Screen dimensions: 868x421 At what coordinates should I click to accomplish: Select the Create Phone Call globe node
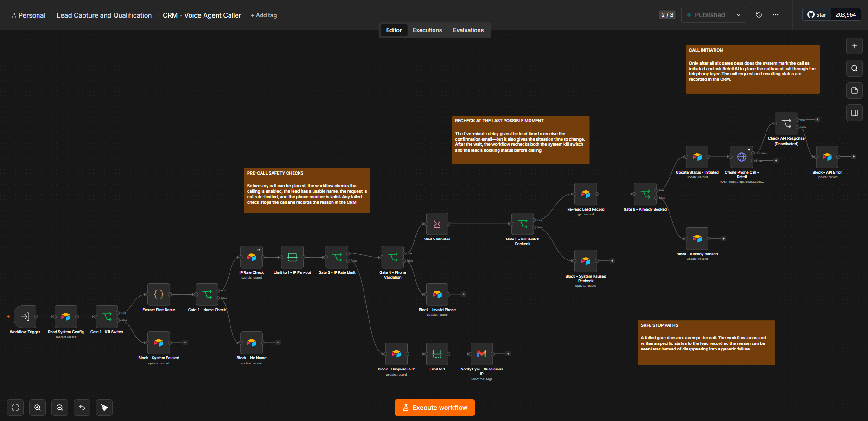(x=741, y=157)
